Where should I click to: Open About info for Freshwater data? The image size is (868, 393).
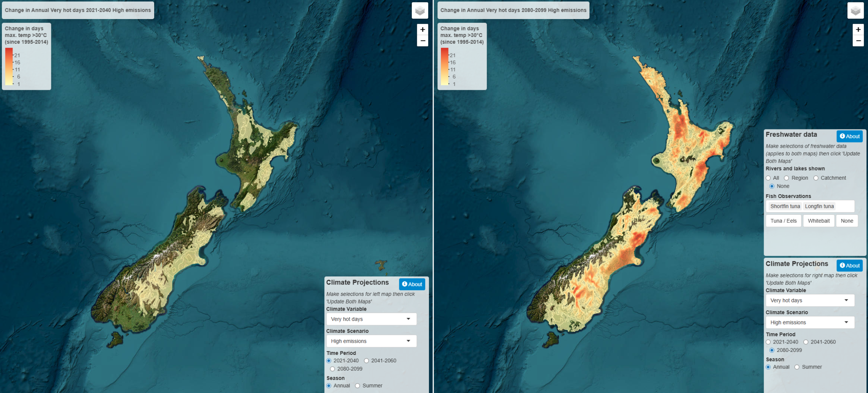[849, 136]
